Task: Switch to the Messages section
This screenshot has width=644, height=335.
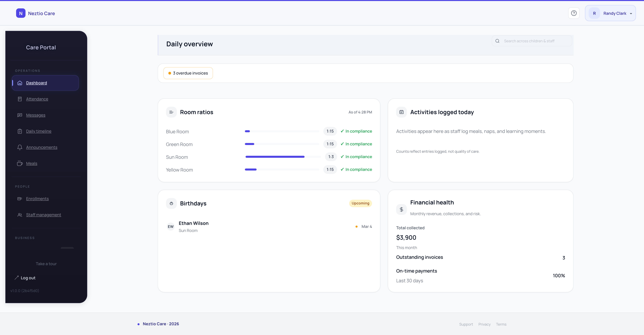Action: point(36,115)
